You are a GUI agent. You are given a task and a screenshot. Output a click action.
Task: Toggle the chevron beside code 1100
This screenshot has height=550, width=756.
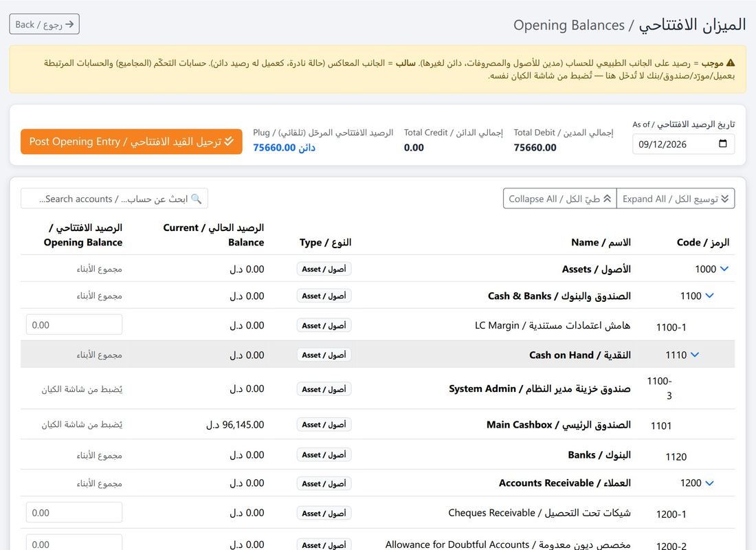pos(709,296)
